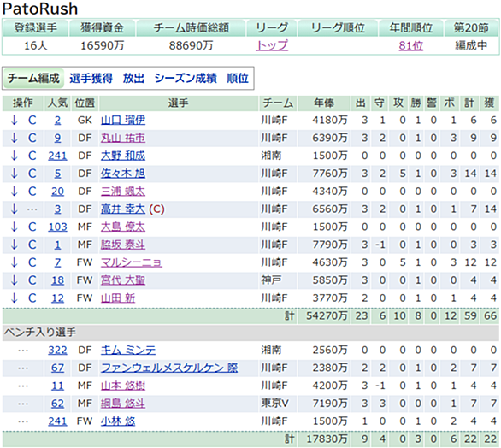
Task: Click the 人気 column header
Action: [x=58, y=103]
